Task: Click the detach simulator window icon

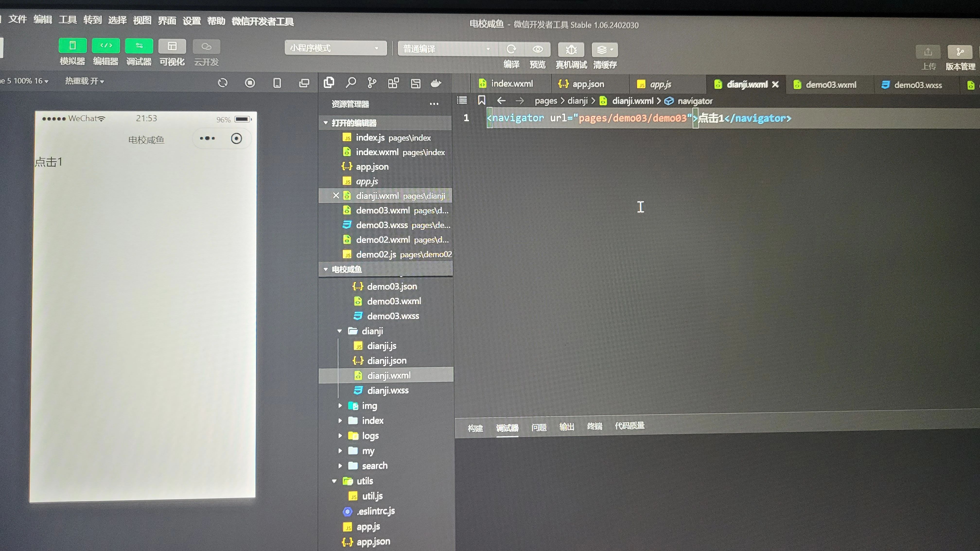Action: (304, 83)
